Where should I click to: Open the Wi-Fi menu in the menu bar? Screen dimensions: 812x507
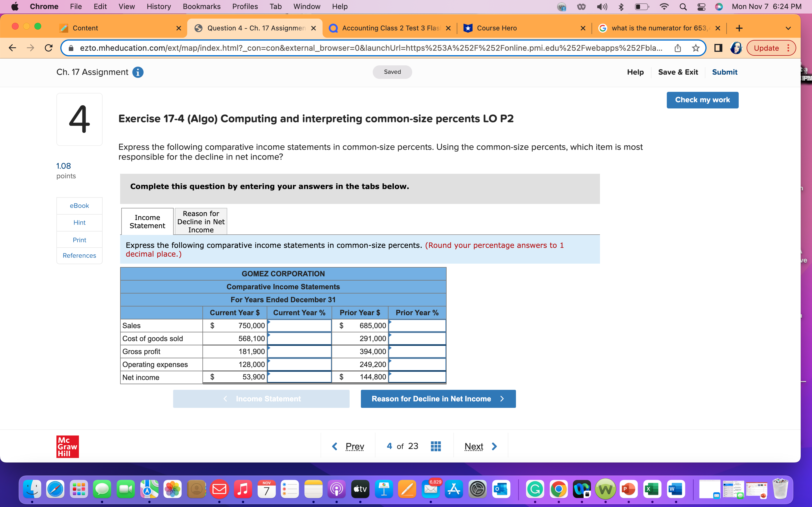coord(664,6)
